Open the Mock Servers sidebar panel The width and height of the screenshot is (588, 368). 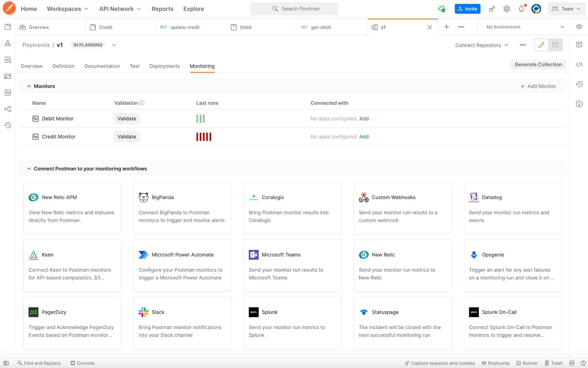pos(8,76)
